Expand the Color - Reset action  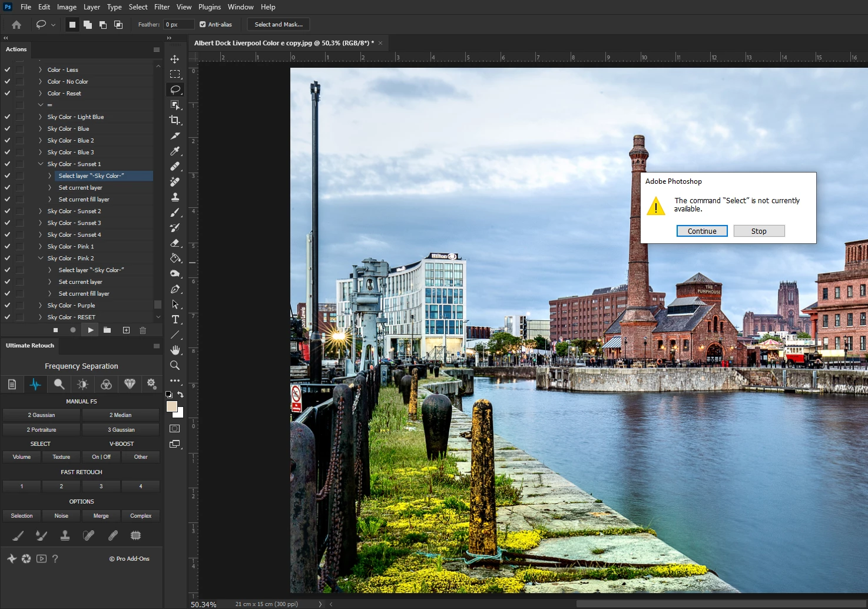[41, 93]
